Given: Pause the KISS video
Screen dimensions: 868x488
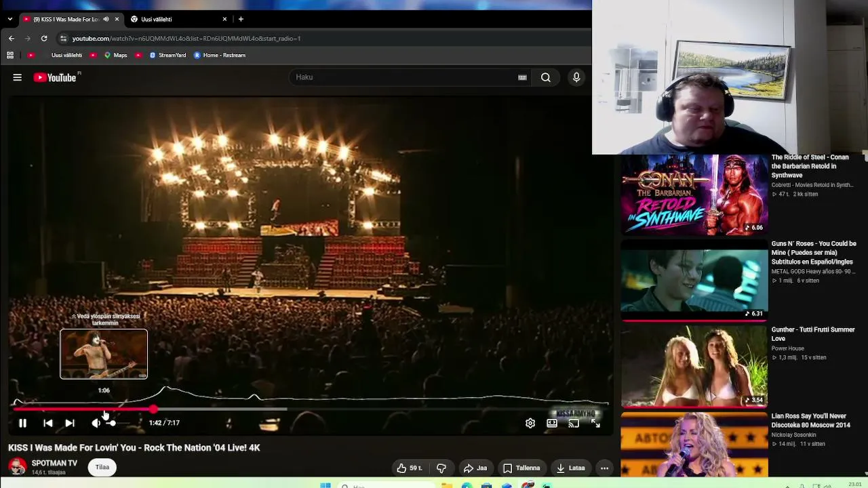Looking at the screenshot, I should coord(22,423).
